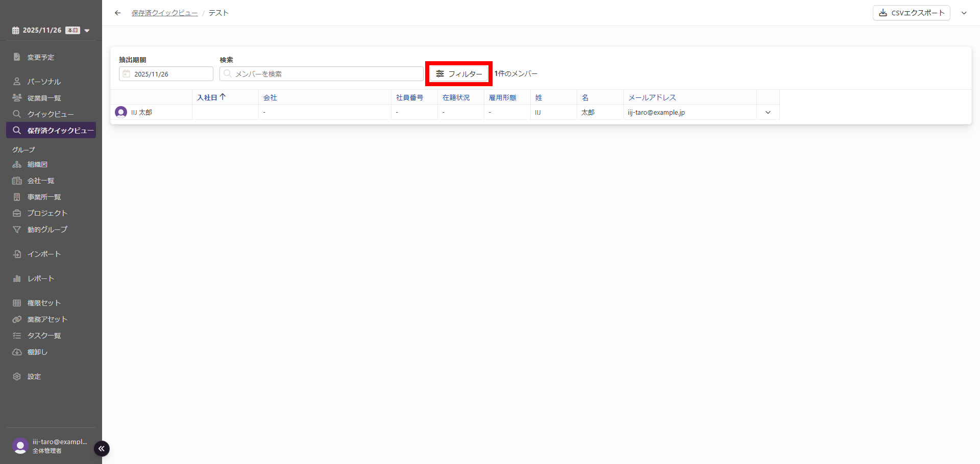Click the フィルター button
This screenshot has height=464, width=980.
pyautogui.click(x=459, y=74)
